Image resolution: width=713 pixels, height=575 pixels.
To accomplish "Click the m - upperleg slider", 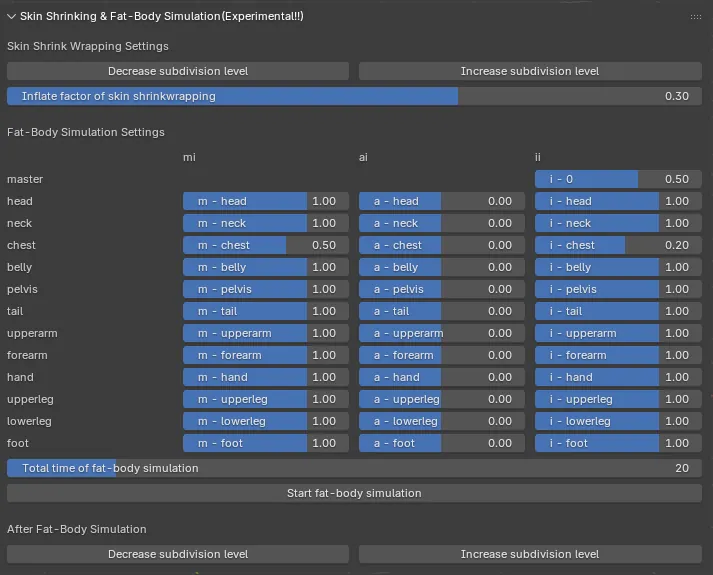I will [x=266, y=399].
